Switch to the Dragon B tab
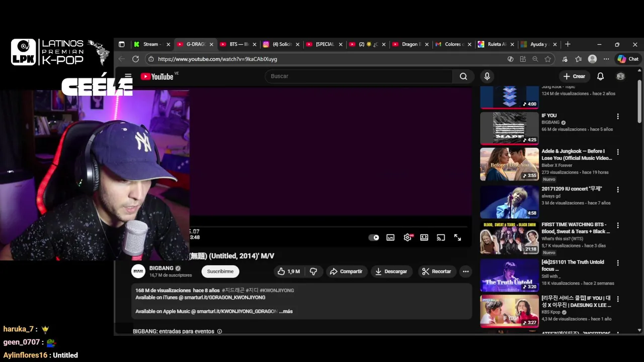644x362 pixels. coord(410,44)
